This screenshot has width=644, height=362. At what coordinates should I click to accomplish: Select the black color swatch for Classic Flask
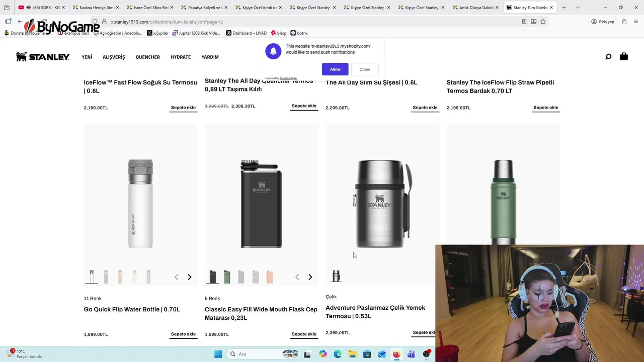pyautogui.click(x=213, y=277)
